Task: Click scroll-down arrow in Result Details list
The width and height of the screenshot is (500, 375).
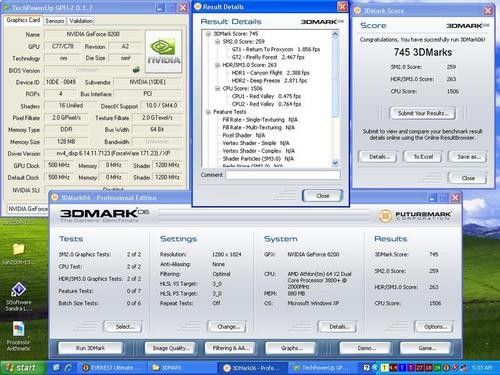Action: pos(335,163)
